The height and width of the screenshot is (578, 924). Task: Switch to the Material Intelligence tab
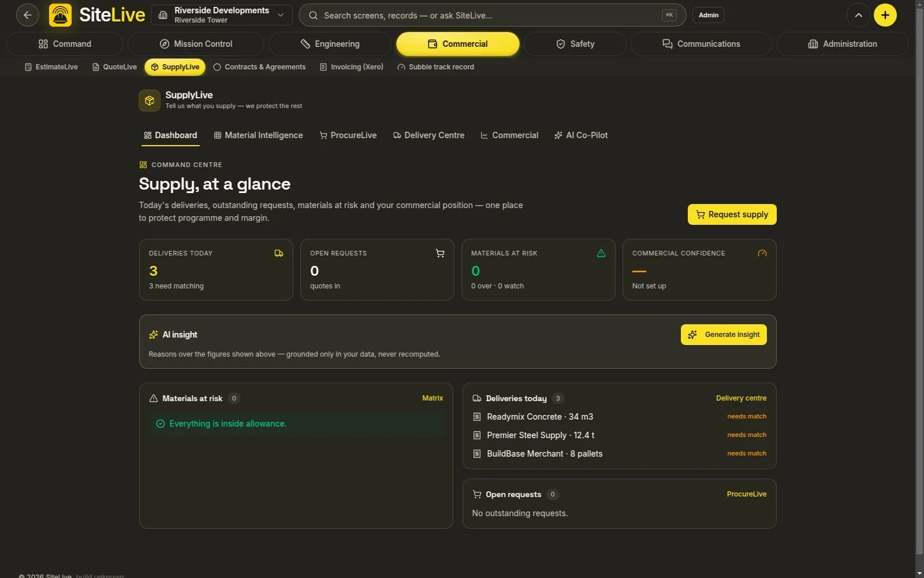(x=258, y=135)
